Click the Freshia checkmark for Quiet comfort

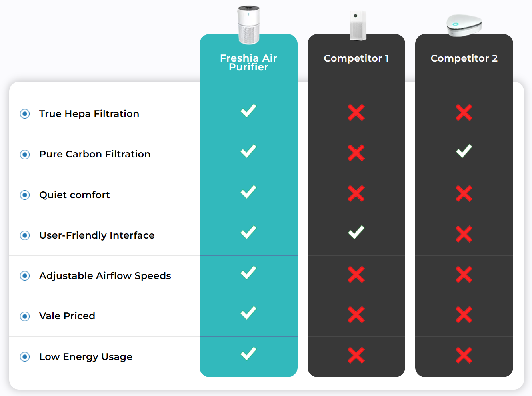click(248, 192)
